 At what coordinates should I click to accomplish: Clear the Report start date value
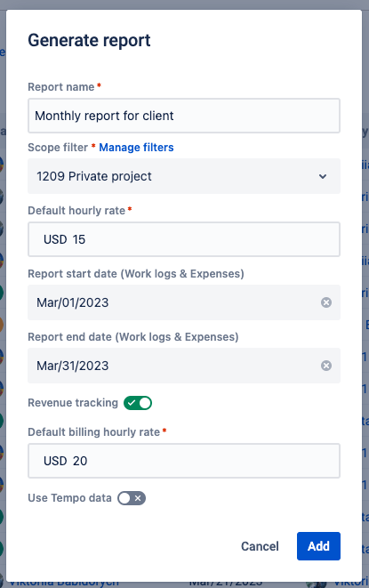pos(326,302)
